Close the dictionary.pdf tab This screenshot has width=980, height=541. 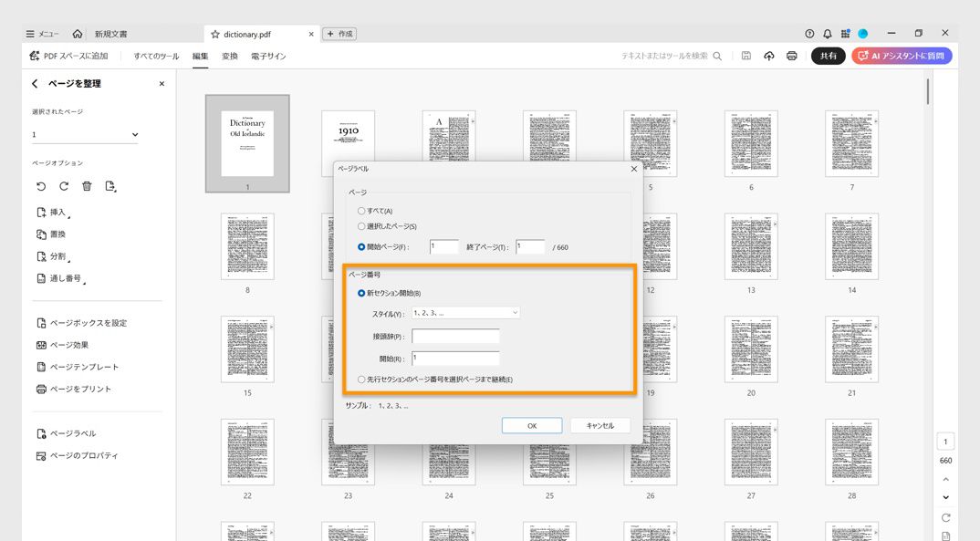tap(311, 35)
